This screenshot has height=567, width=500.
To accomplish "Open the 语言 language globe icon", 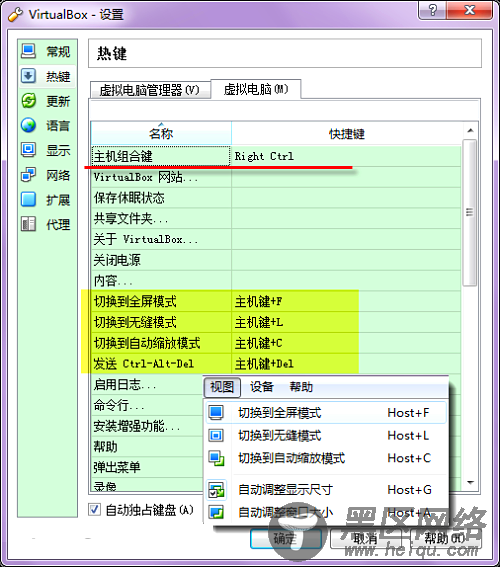I will pyautogui.click(x=28, y=125).
